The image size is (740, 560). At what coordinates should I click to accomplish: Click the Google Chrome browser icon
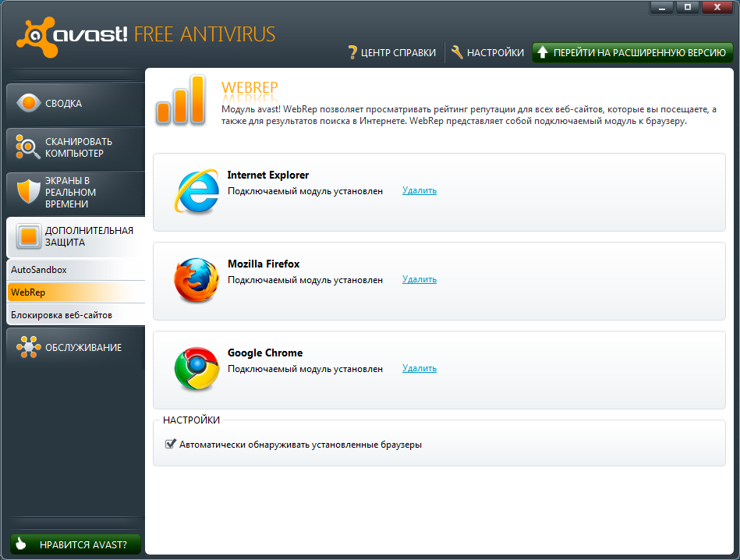197,369
